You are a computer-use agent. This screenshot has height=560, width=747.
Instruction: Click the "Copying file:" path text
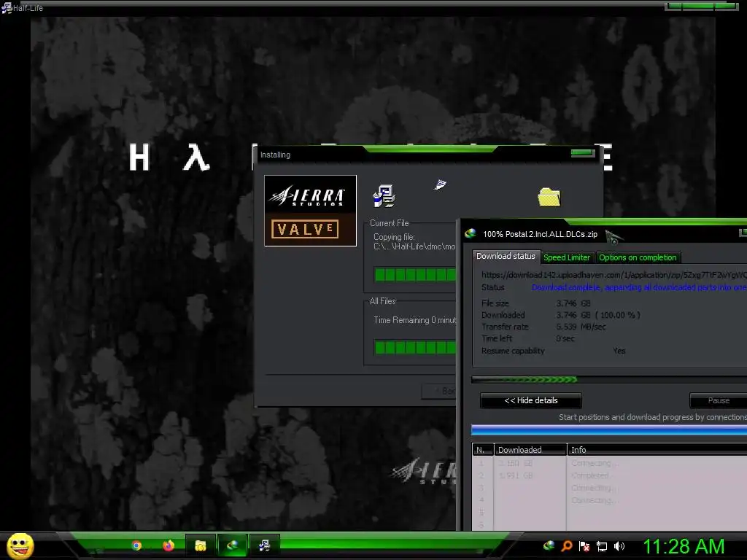414,241
